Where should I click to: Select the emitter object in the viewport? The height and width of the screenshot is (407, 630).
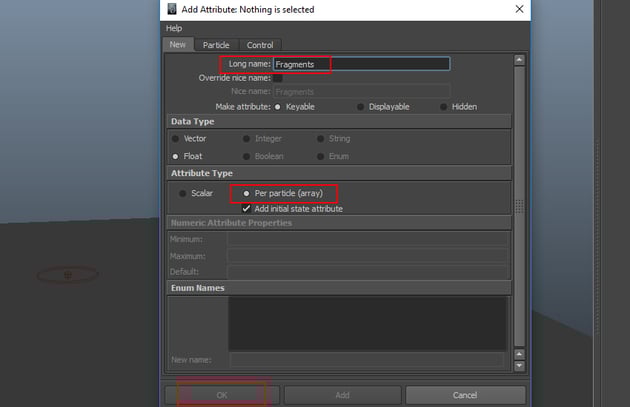(x=68, y=275)
